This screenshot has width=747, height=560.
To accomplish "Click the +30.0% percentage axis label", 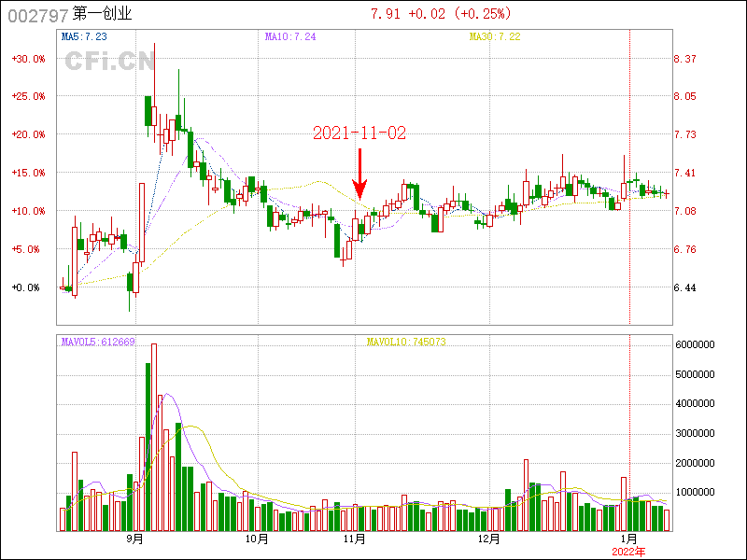I will tap(28, 59).
